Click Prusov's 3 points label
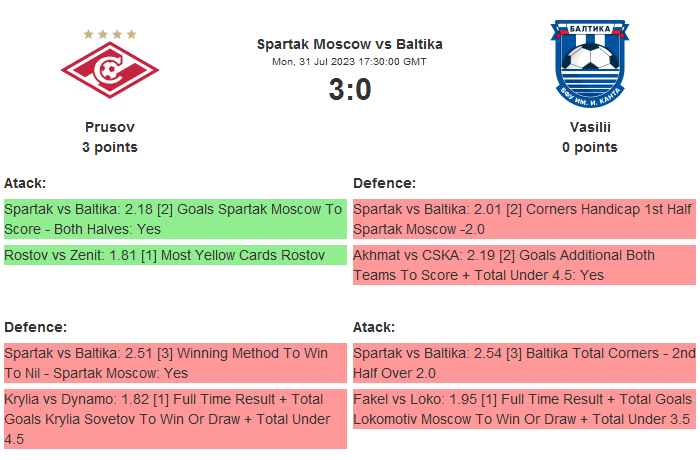Screen dimensions: 700x460 [110, 147]
